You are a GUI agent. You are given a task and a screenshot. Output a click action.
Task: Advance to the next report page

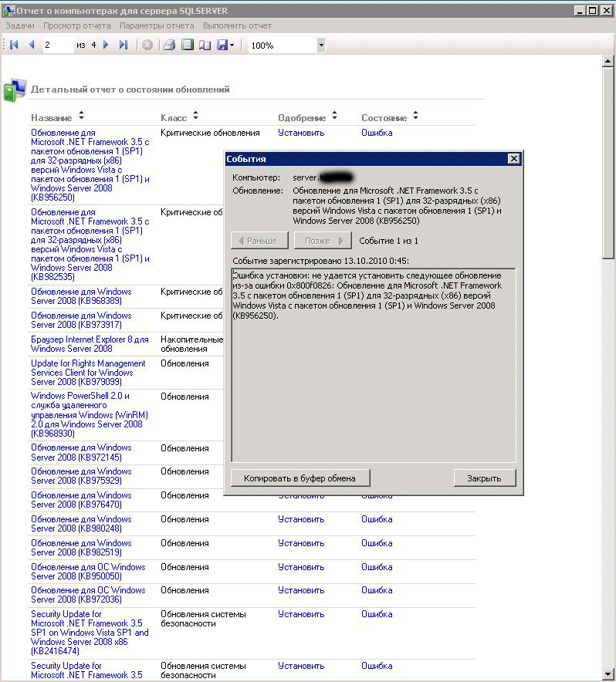(x=106, y=45)
